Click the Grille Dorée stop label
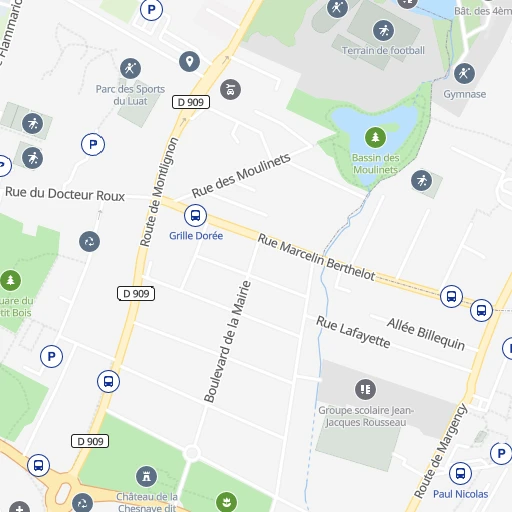This screenshot has width=512, height=512. click(196, 236)
